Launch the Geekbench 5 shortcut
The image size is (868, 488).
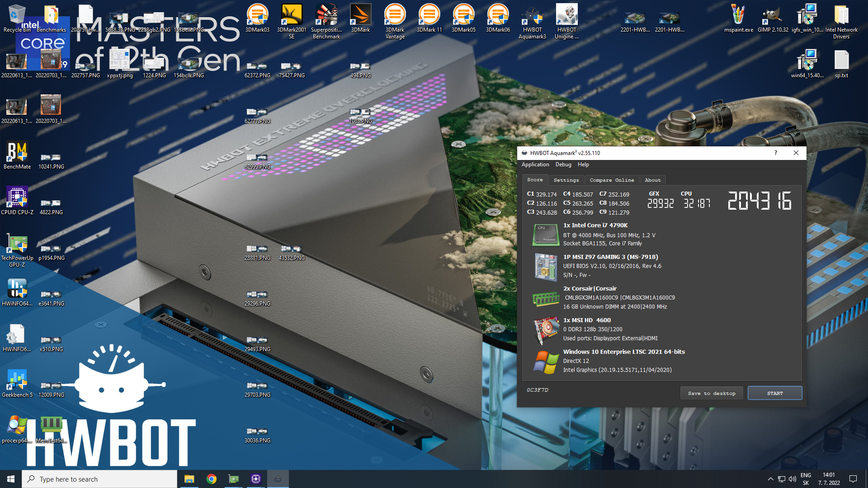(17, 384)
